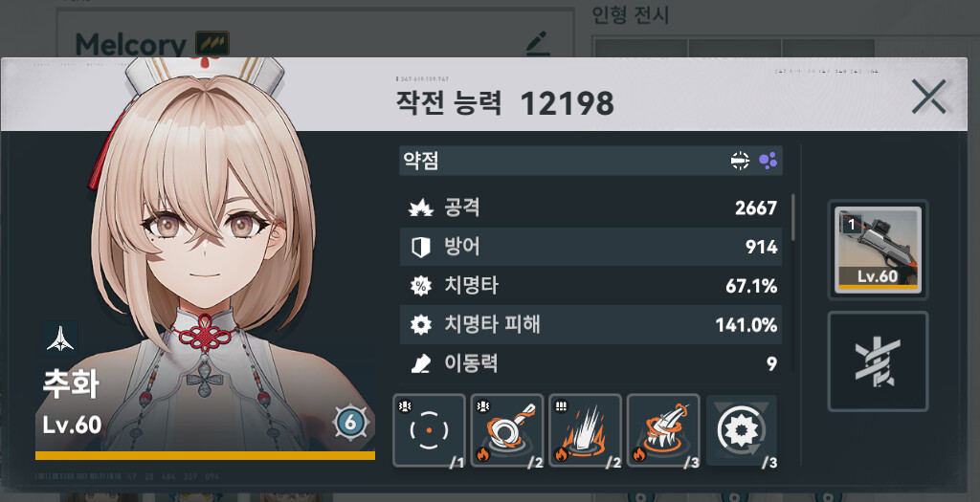The width and height of the screenshot is (980, 502).
Task: Select the second fire skill icon
Action: pos(507,430)
